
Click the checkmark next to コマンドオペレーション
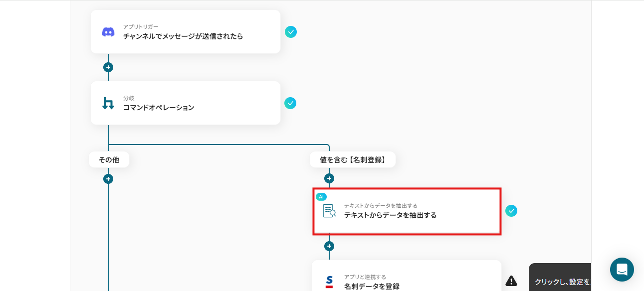pyautogui.click(x=290, y=103)
